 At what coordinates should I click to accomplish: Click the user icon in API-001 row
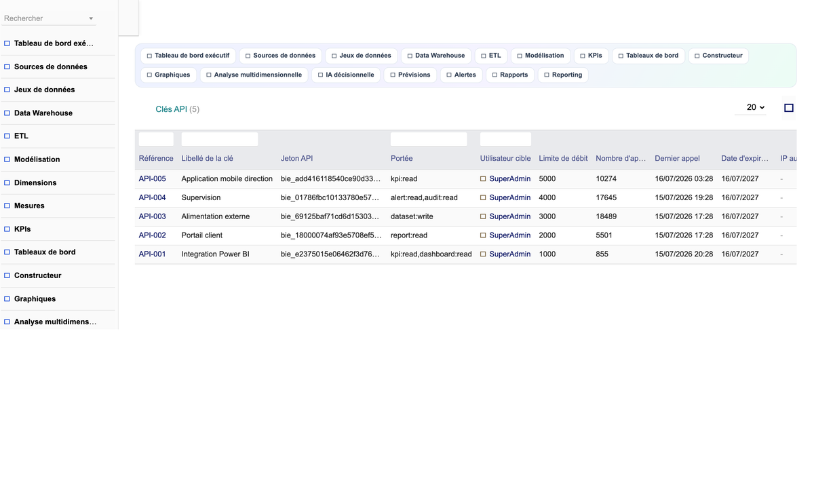[483, 254]
